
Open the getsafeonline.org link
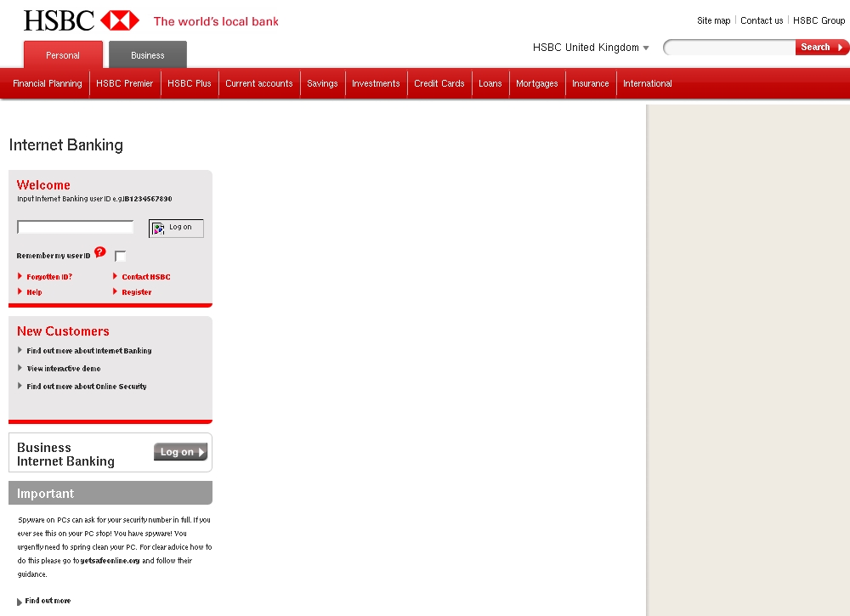(x=110, y=561)
